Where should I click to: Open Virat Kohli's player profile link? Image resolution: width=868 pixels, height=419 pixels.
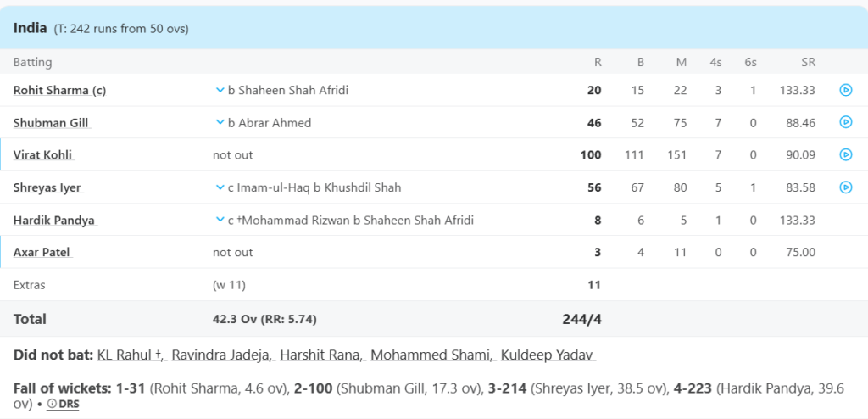click(x=42, y=154)
